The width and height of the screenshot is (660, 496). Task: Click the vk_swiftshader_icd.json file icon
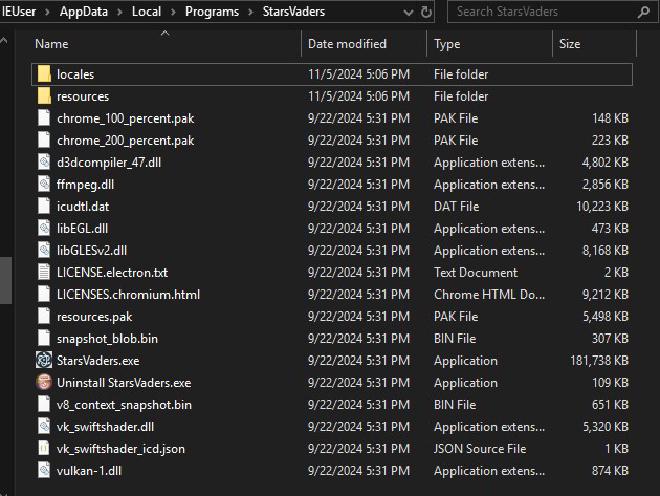click(44, 448)
